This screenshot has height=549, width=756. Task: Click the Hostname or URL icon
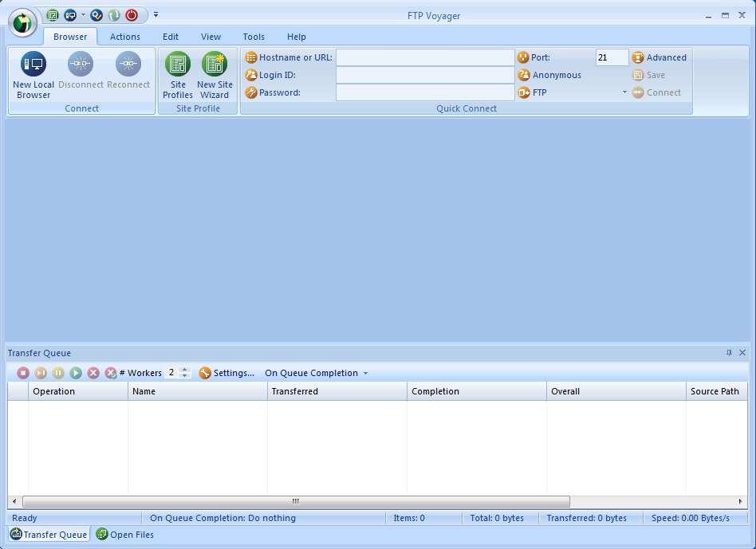coord(251,57)
